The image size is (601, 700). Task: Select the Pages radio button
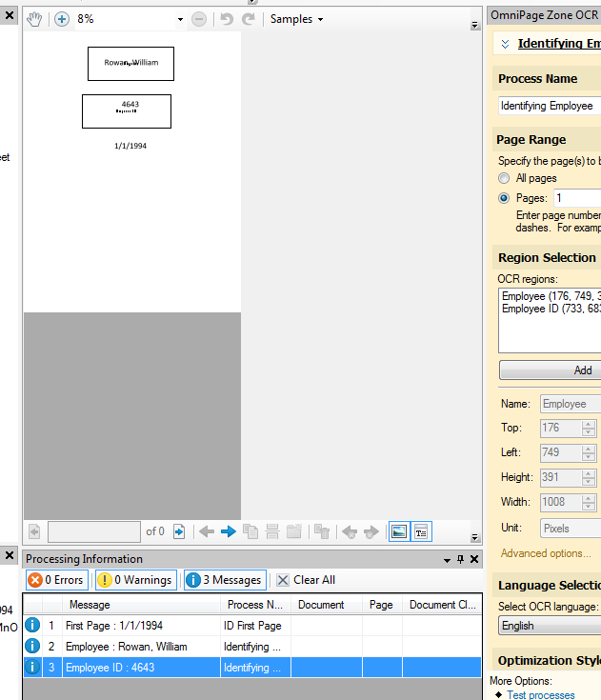click(504, 198)
